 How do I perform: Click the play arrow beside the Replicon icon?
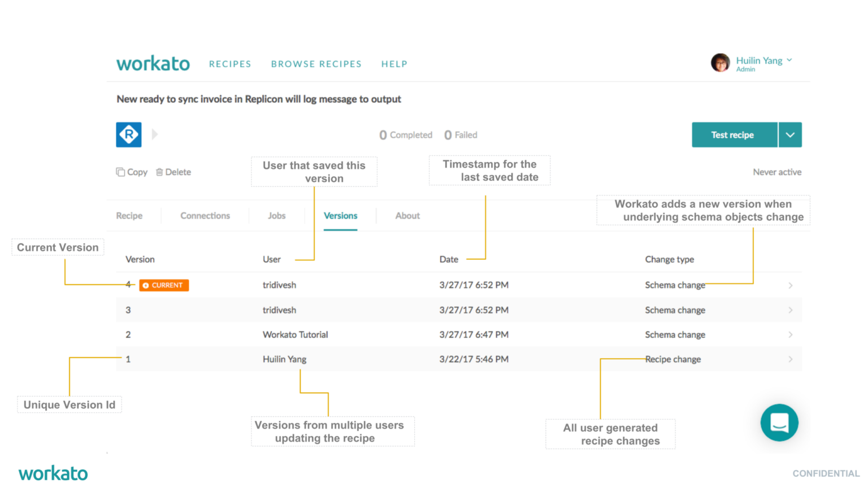154,134
